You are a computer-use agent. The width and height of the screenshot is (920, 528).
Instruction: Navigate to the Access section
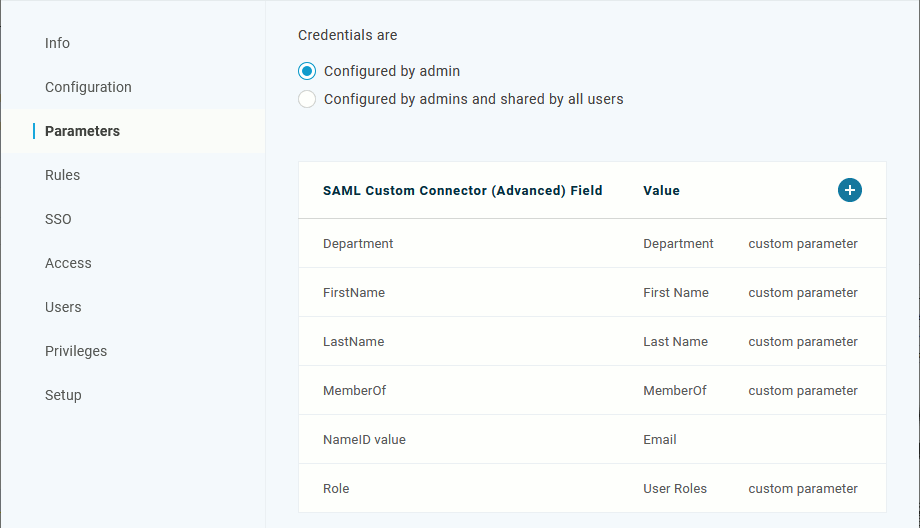(x=68, y=263)
